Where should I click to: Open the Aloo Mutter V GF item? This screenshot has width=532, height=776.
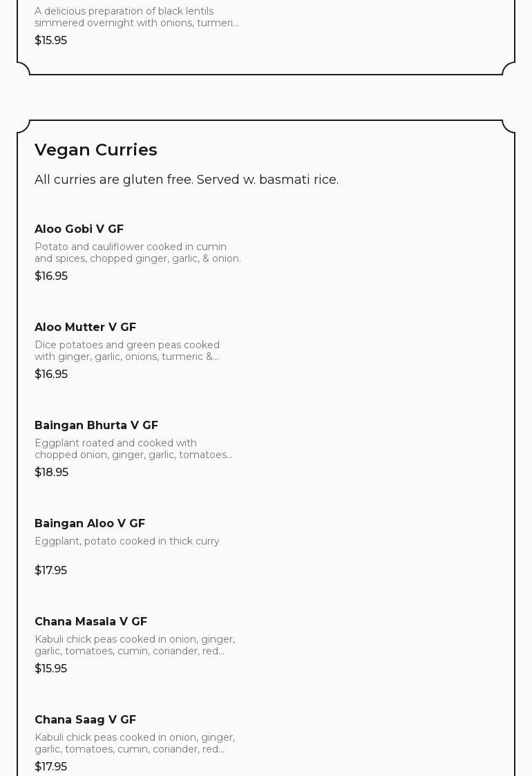tap(85, 327)
